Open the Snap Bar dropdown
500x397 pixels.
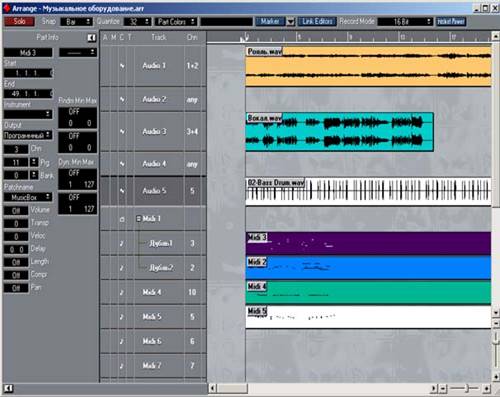[76, 22]
